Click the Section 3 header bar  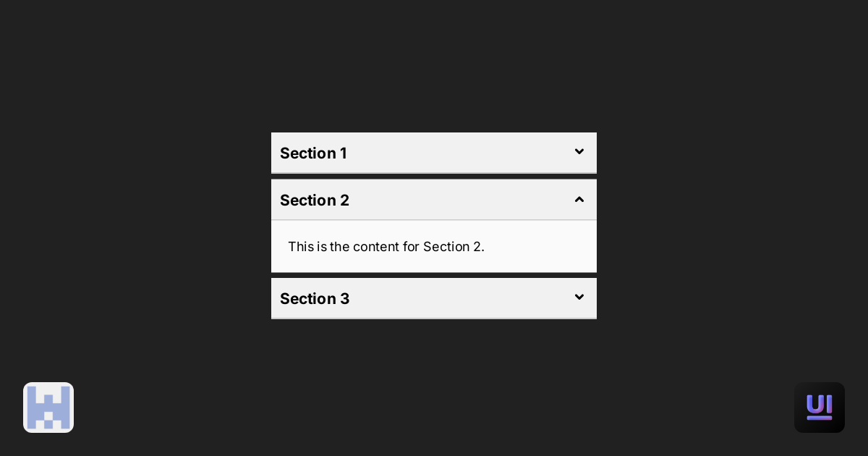(x=434, y=298)
